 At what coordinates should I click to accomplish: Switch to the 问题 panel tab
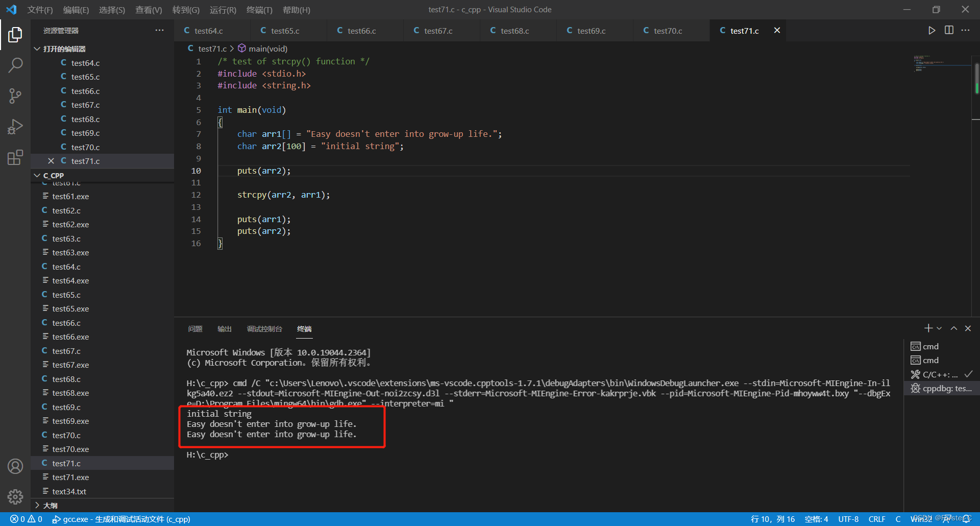click(x=195, y=329)
